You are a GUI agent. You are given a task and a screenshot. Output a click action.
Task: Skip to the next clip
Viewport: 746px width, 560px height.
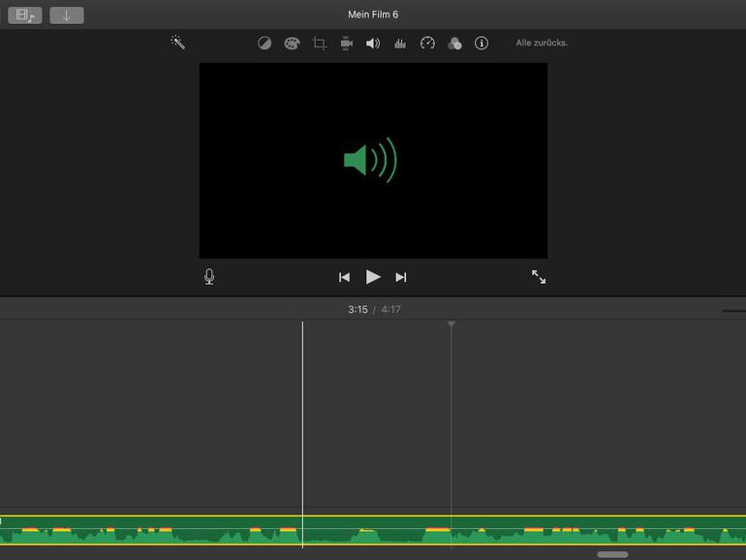401,277
